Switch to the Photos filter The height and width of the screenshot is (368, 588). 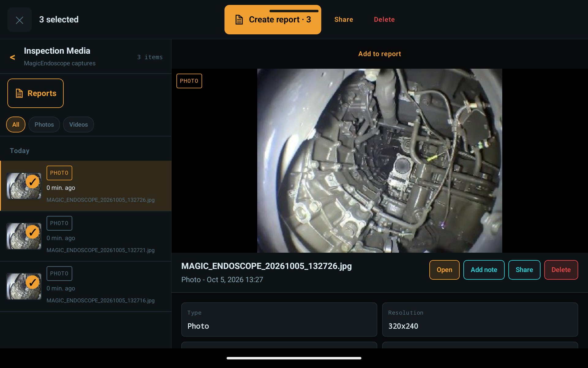(x=44, y=125)
